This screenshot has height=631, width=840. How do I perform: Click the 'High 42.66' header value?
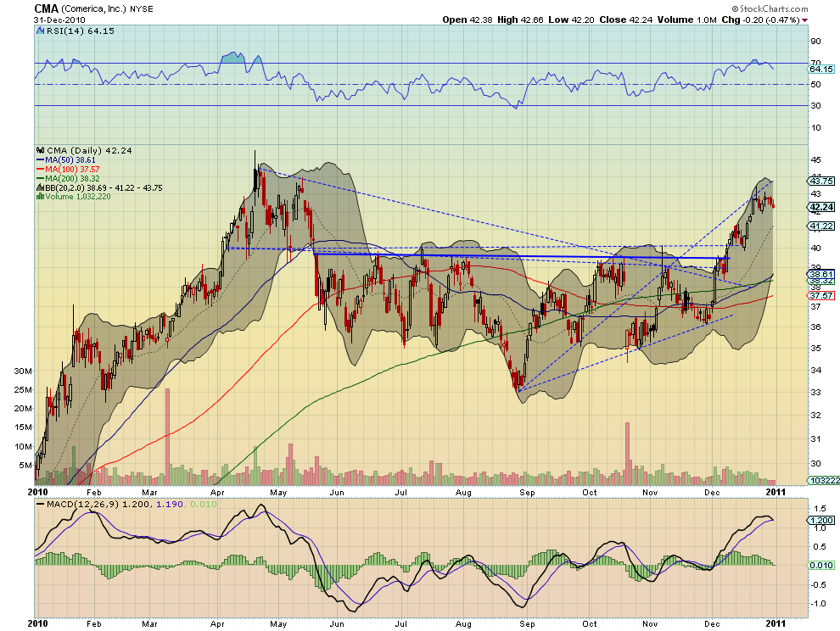tap(519, 20)
